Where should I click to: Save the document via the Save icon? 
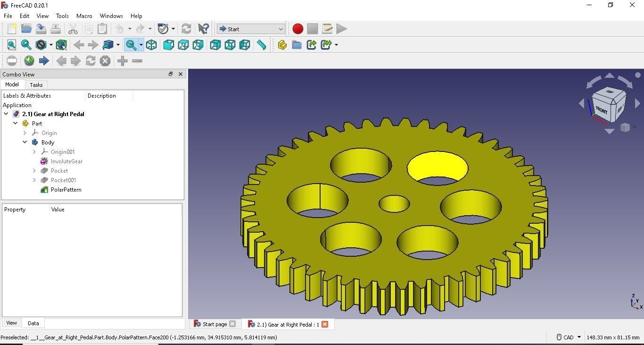click(41, 29)
